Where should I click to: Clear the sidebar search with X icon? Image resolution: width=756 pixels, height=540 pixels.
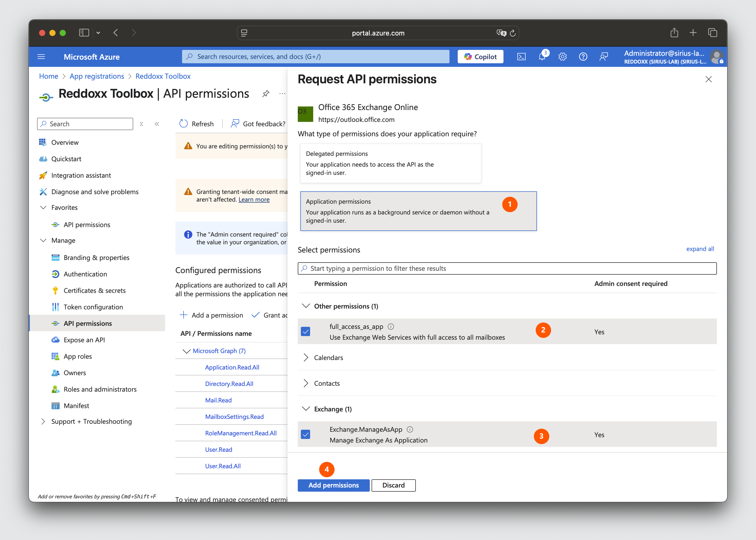click(x=141, y=124)
